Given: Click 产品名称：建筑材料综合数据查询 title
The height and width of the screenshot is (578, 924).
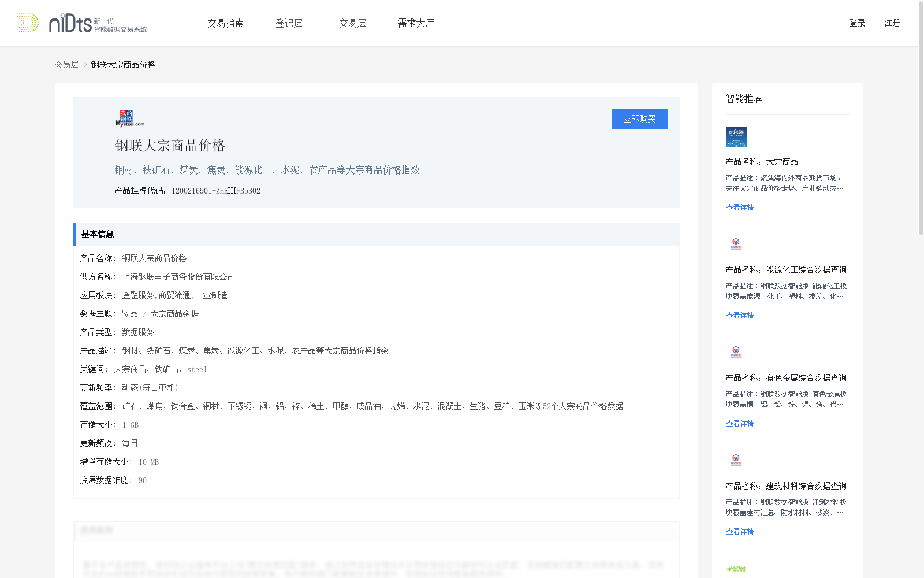Looking at the screenshot, I should tap(786, 486).
